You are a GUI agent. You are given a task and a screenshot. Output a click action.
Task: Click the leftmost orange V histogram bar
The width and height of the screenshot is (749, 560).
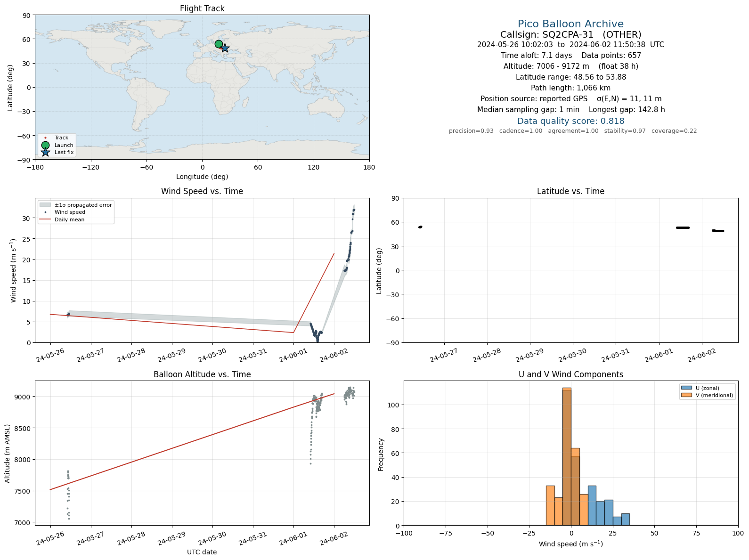coord(550,505)
